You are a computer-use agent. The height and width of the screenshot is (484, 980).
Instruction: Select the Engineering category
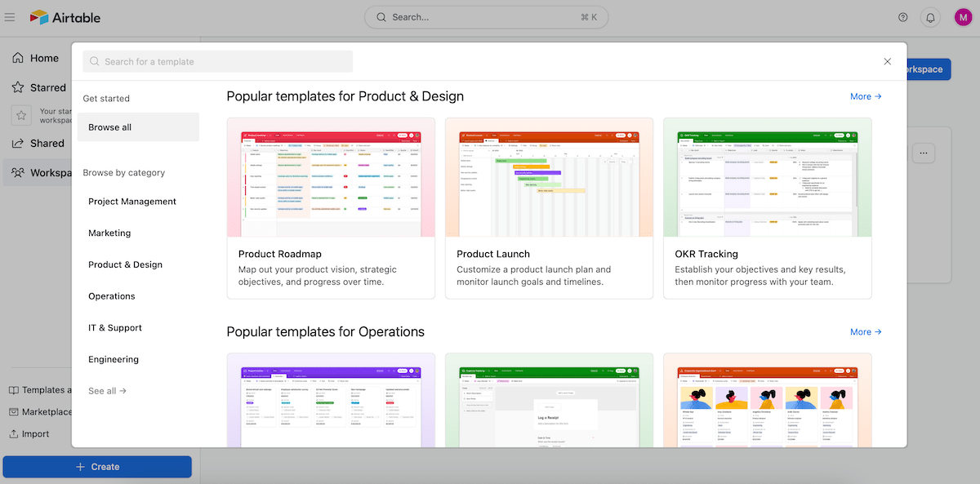113,359
